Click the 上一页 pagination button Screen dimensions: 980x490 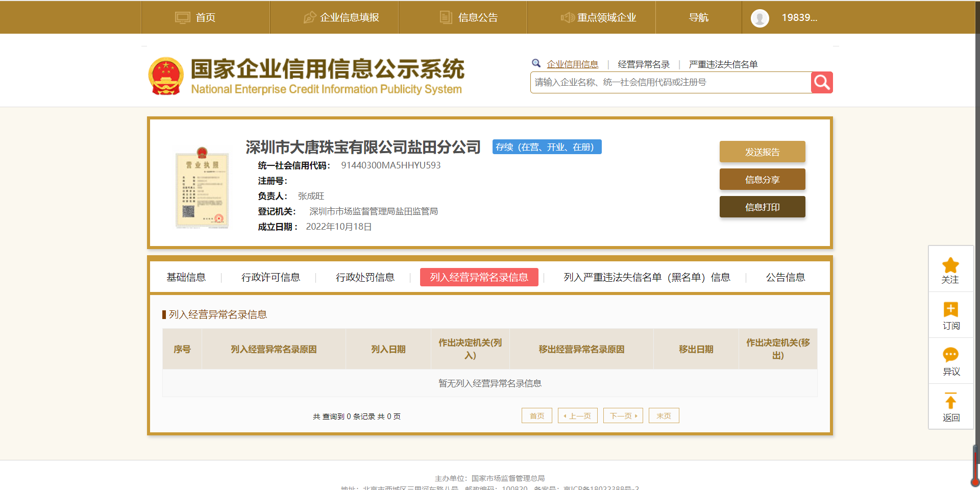point(578,415)
